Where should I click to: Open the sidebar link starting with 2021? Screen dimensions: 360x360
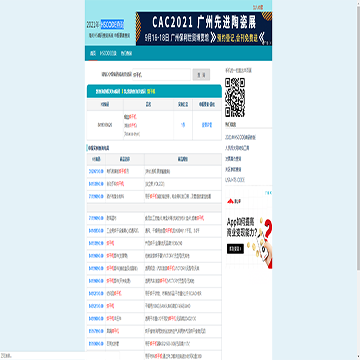[x=240, y=137]
